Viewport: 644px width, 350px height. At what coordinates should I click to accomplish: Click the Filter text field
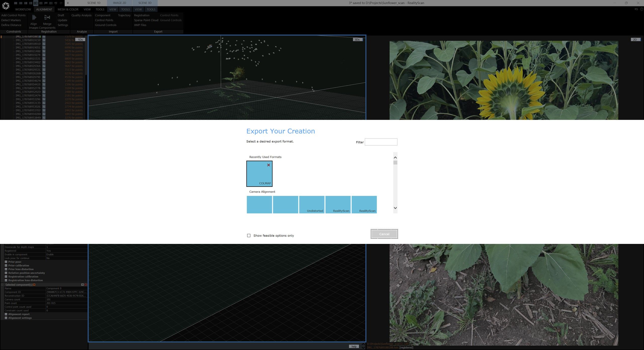pos(381,142)
